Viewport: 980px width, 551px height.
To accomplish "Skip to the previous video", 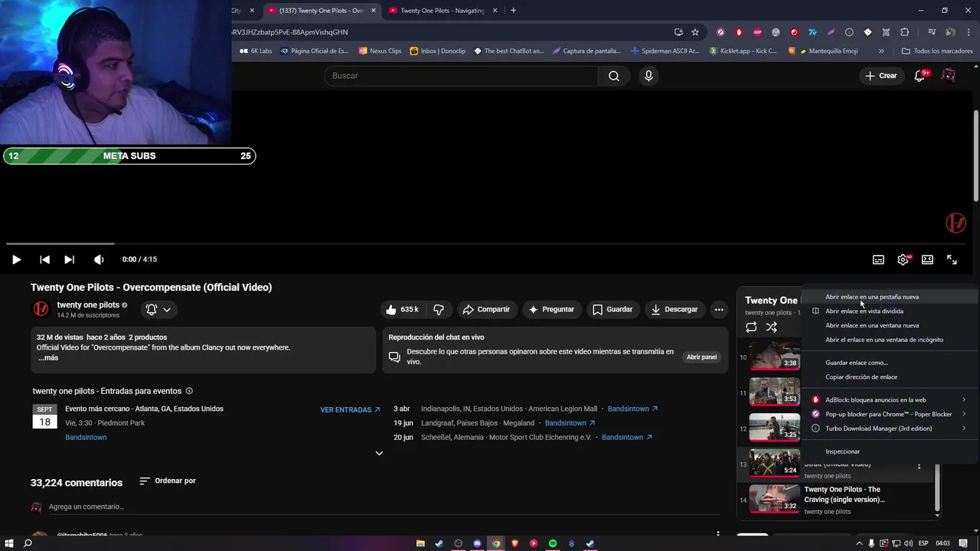I will 44,259.
